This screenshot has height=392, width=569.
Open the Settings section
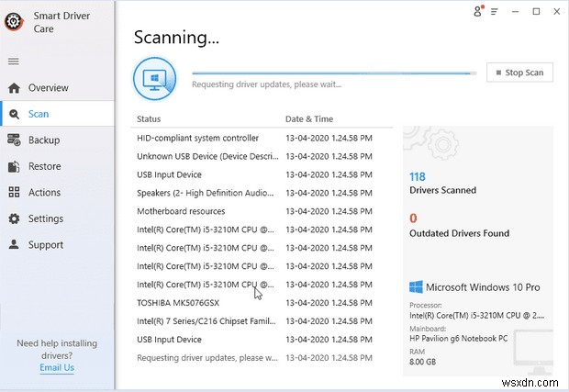57,218
